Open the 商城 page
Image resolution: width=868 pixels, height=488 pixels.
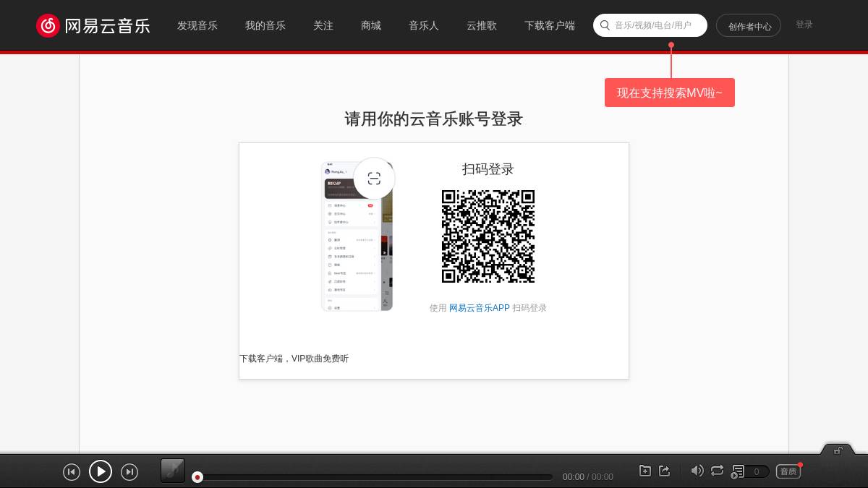[371, 25]
